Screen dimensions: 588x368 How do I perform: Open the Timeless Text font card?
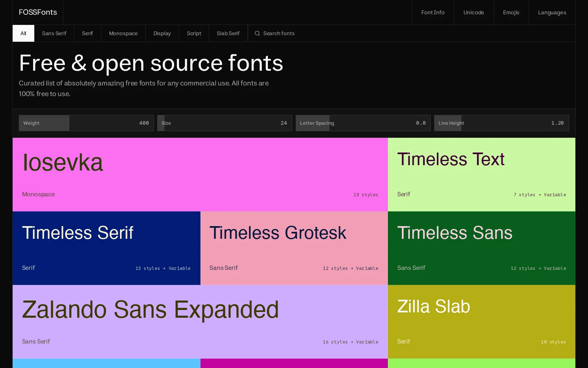[x=482, y=175]
